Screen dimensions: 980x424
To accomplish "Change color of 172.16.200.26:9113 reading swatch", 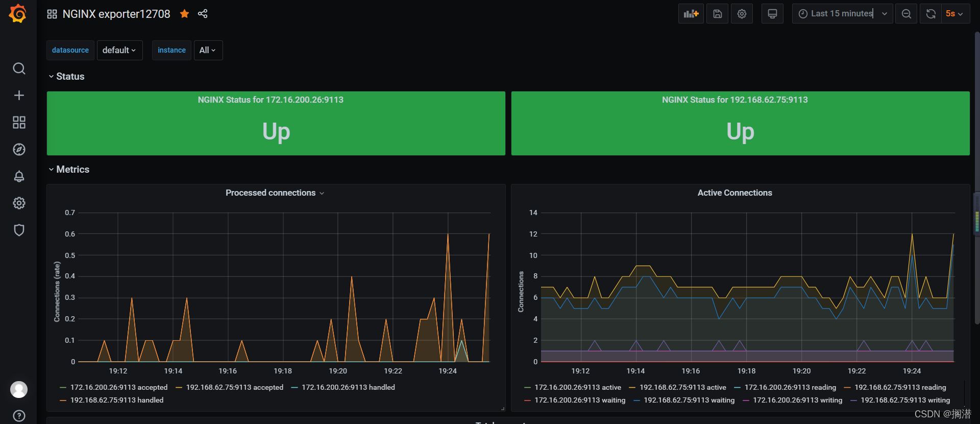I will click(737, 388).
